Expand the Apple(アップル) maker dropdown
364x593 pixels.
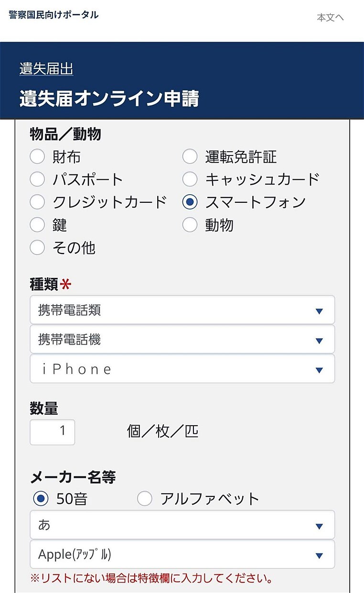tap(182, 555)
